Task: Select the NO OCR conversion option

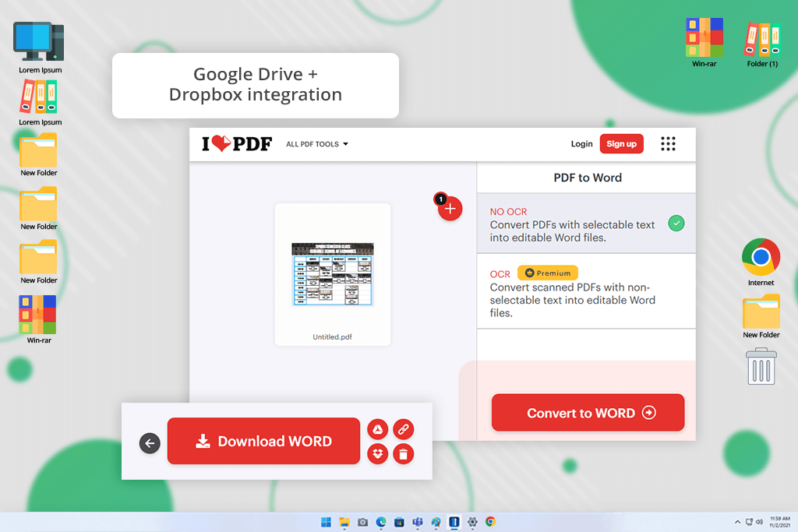Action: 586,224
